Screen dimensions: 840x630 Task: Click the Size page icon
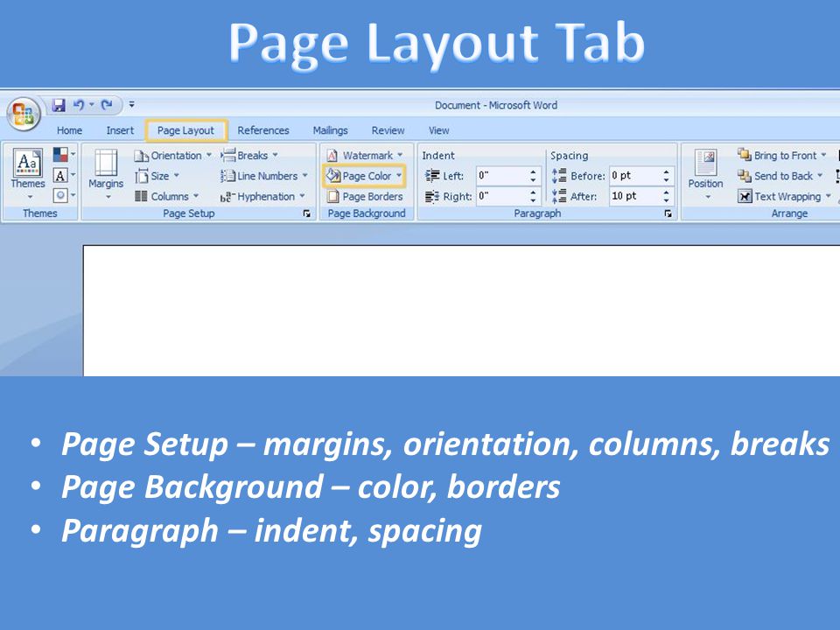[x=142, y=176]
